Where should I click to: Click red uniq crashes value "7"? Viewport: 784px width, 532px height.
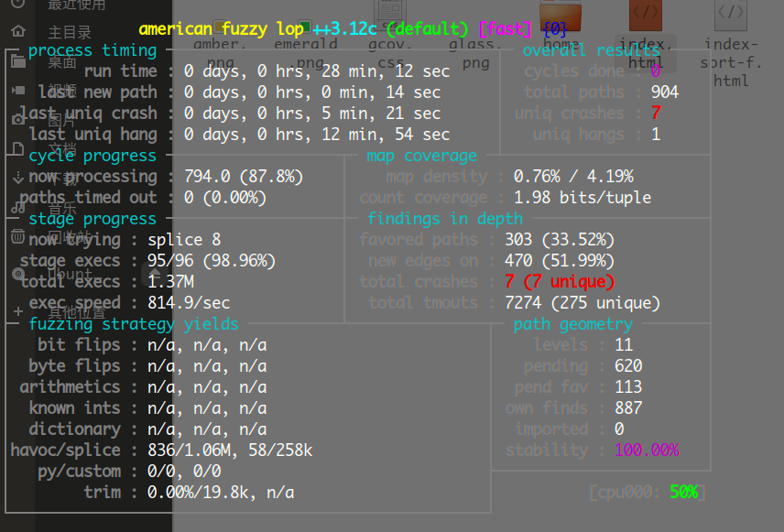click(656, 114)
